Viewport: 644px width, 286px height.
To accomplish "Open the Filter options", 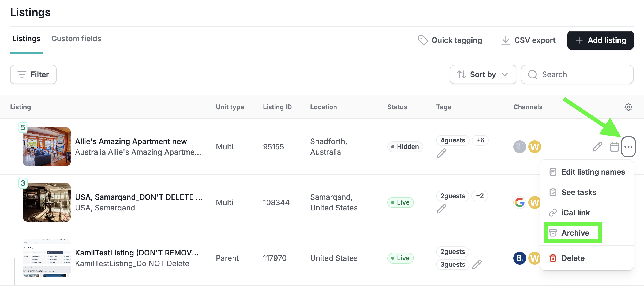I will [33, 74].
